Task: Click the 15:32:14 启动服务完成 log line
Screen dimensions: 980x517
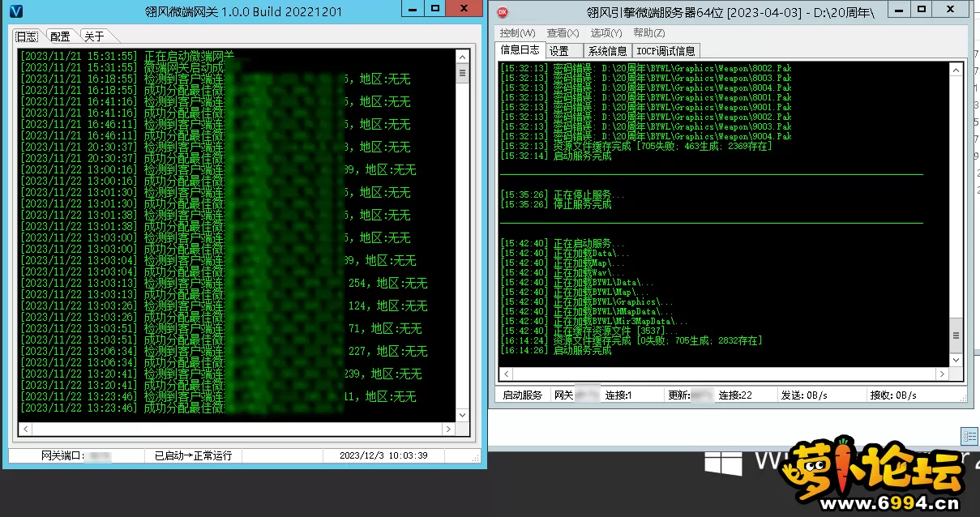Action: [x=556, y=156]
